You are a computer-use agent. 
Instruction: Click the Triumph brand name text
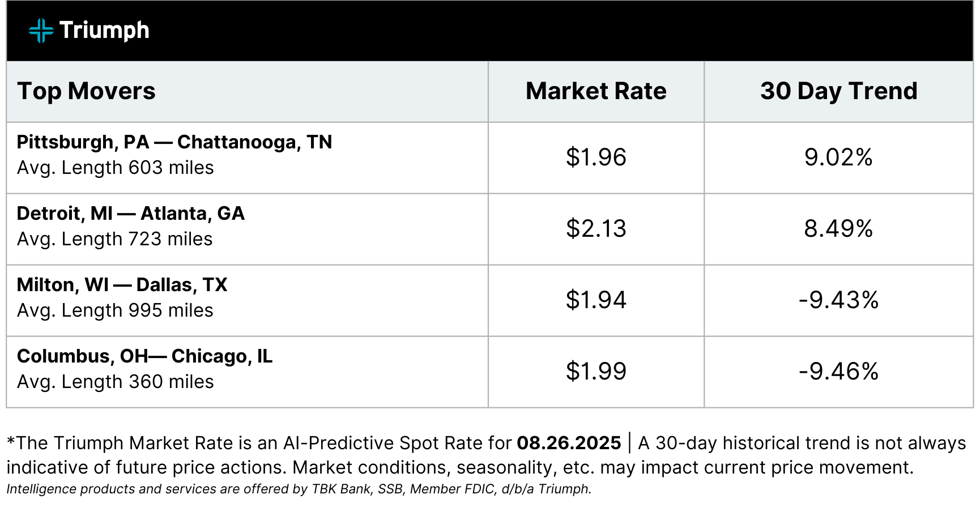pos(104,31)
